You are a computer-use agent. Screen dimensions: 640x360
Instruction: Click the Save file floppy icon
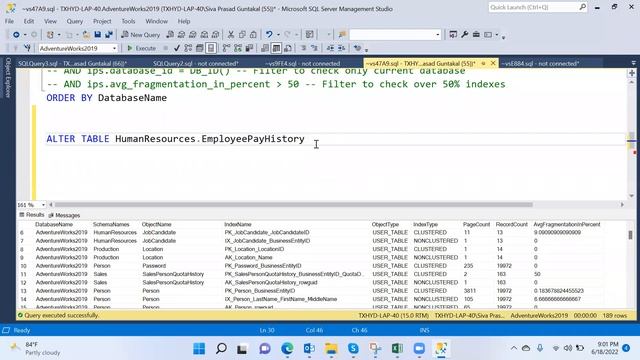(98, 35)
